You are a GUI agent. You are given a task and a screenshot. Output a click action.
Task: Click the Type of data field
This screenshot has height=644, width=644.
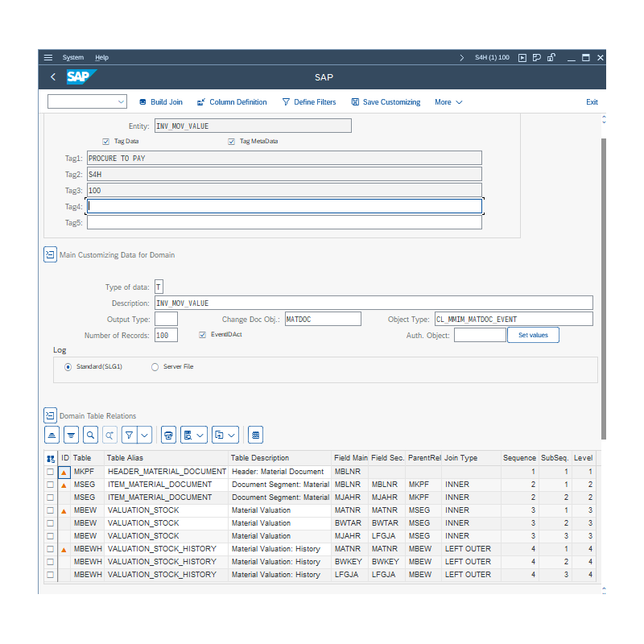click(159, 287)
